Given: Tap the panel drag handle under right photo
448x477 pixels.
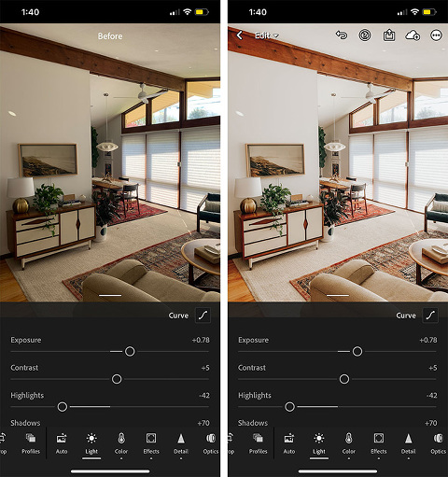Looking at the screenshot, I should pyautogui.click(x=338, y=295).
